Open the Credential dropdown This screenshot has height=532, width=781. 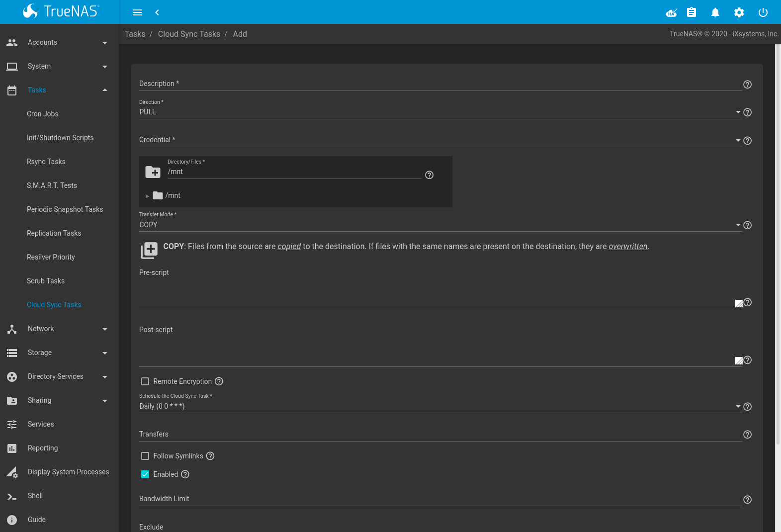click(440, 140)
